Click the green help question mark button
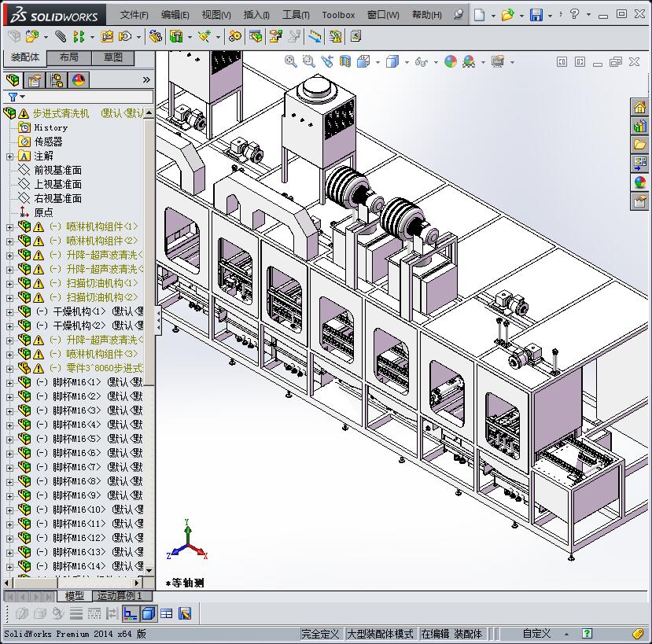652x644 pixels. point(587,633)
